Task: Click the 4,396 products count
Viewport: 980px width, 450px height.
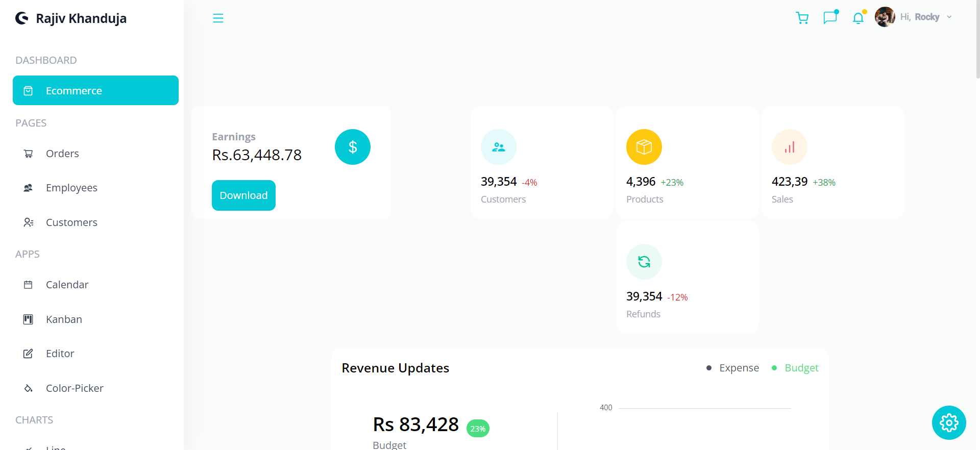Action: (x=641, y=182)
